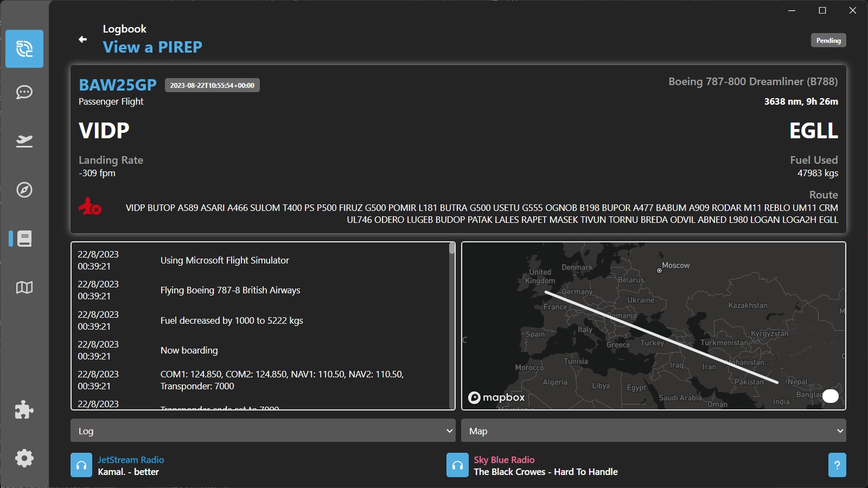Expand the Log dropdown
The image size is (868, 488).
[x=263, y=431]
